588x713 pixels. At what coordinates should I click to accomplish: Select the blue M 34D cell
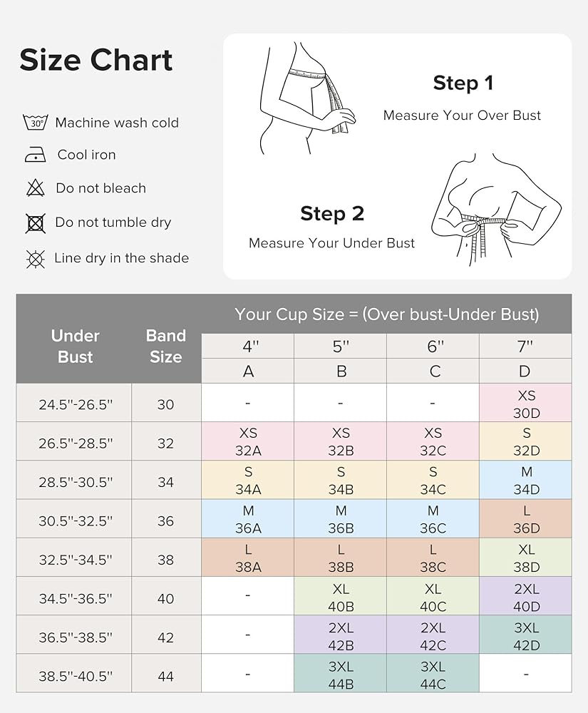tap(525, 480)
